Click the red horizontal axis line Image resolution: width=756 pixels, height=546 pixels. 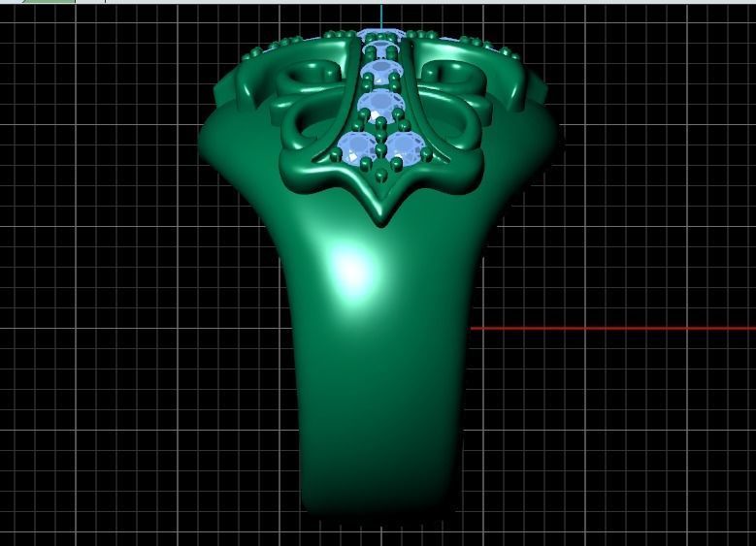tap(612, 329)
